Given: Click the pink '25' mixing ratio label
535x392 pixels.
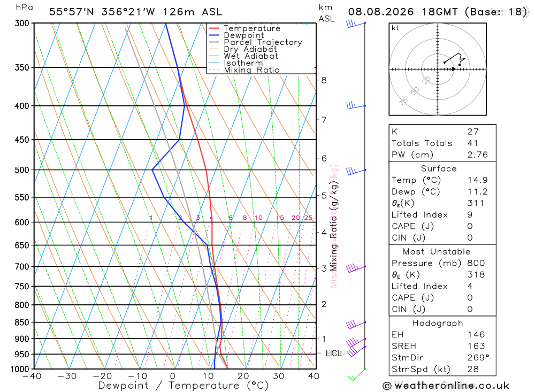Looking at the screenshot, I should [308, 218].
